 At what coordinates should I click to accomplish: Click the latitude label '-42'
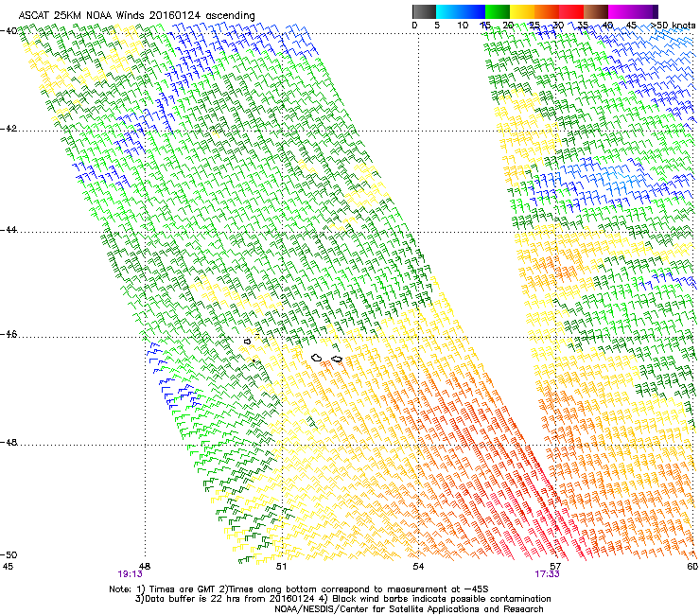click(x=9, y=129)
